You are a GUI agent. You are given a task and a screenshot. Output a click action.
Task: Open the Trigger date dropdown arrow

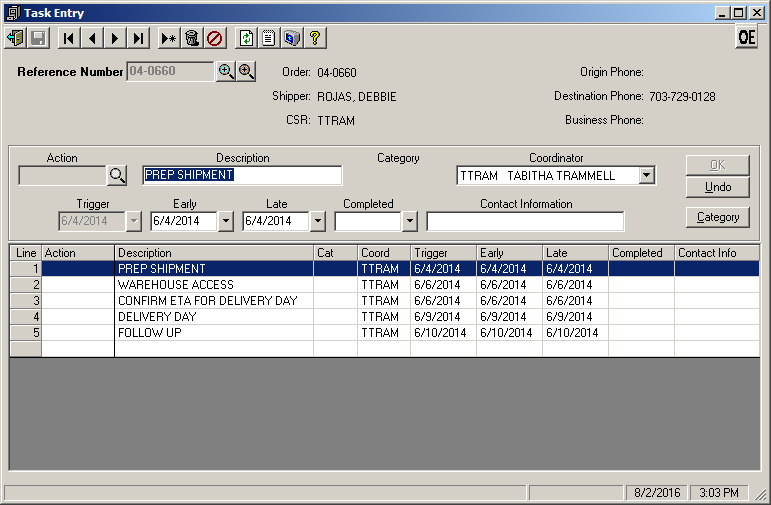click(133, 221)
